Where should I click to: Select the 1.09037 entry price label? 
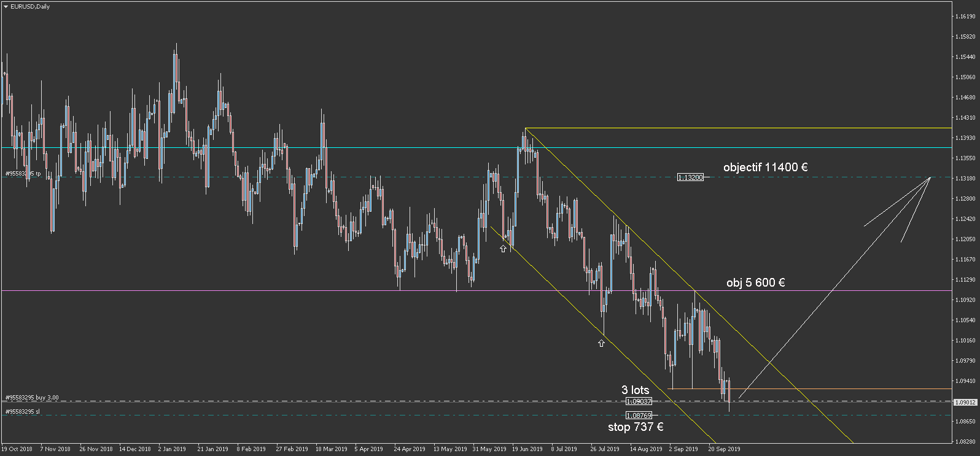[639, 401]
